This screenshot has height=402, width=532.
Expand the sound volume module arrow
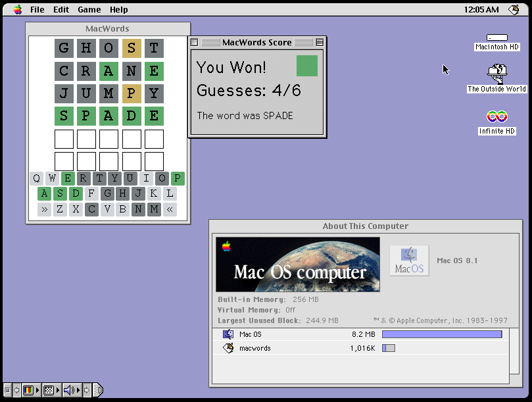pyautogui.click(x=78, y=390)
